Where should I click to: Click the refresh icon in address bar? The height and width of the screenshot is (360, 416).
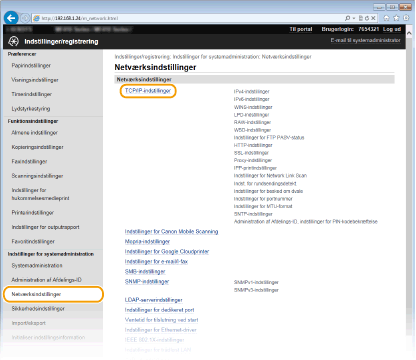(x=367, y=18)
